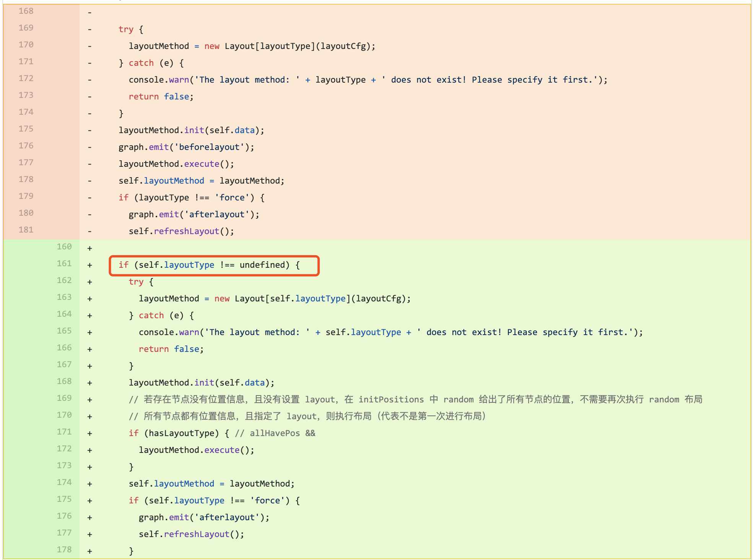
Task: Click the execute() call on line 172 added
Action: coord(223,450)
